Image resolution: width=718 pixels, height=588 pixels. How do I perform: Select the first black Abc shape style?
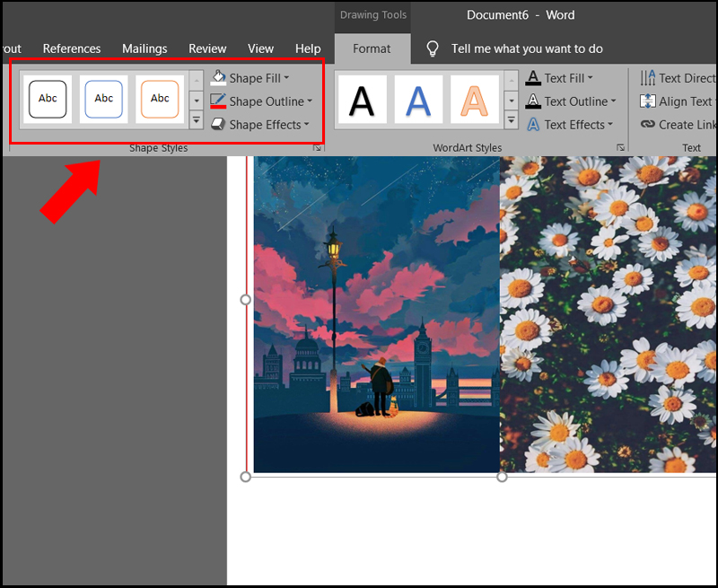[48, 99]
